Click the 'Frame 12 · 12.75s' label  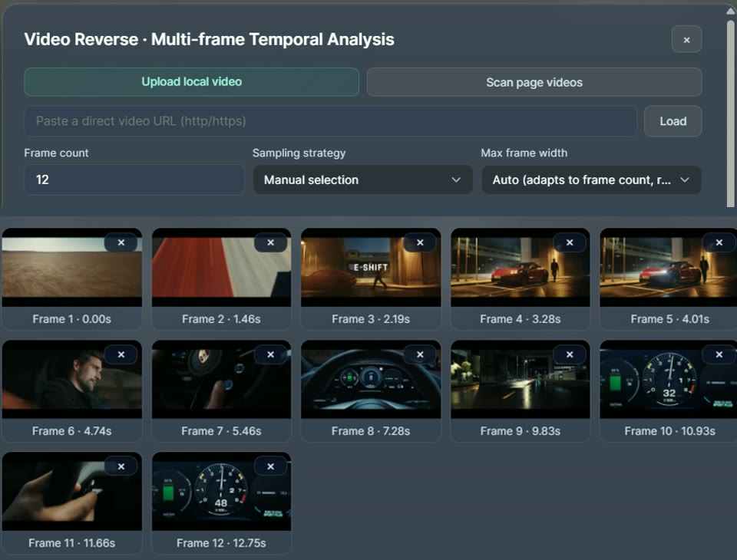tap(221, 542)
